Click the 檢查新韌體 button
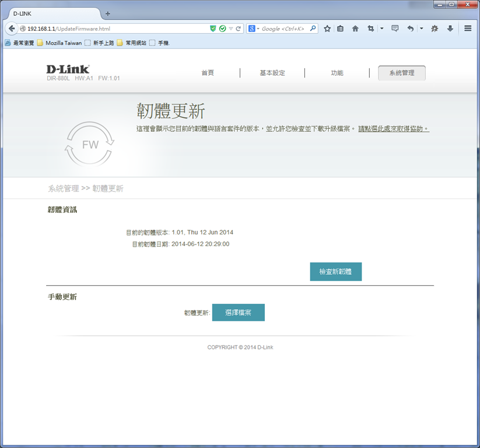480x448 pixels. (x=336, y=272)
